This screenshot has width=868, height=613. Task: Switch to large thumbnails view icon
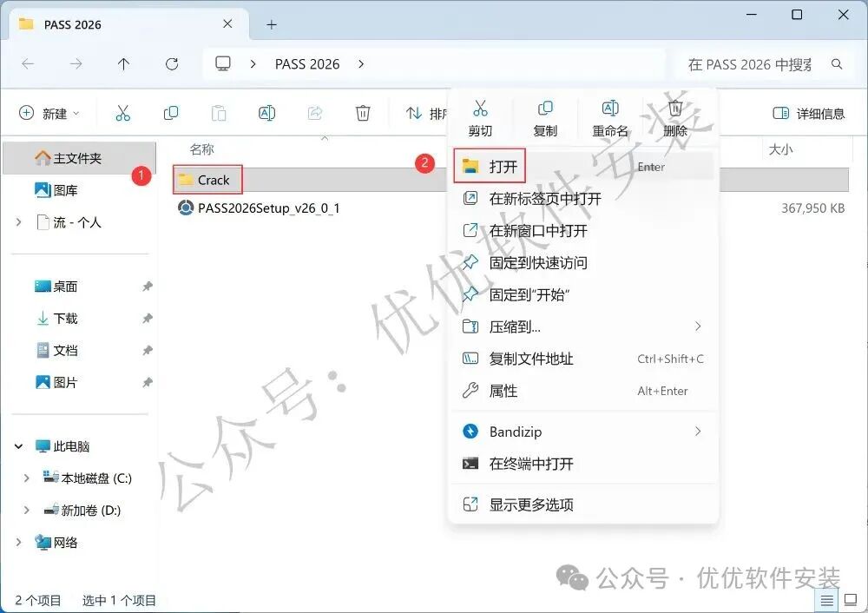point(851,600)
